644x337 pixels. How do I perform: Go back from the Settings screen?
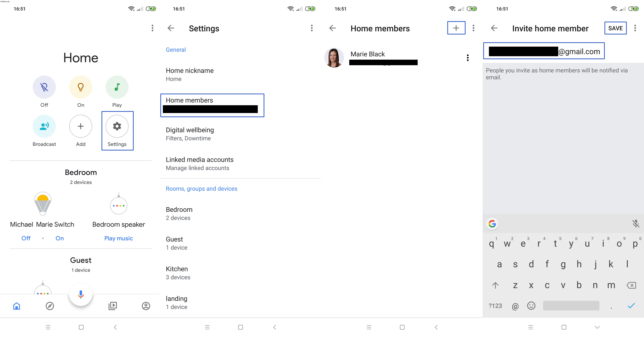coord(171,28)
